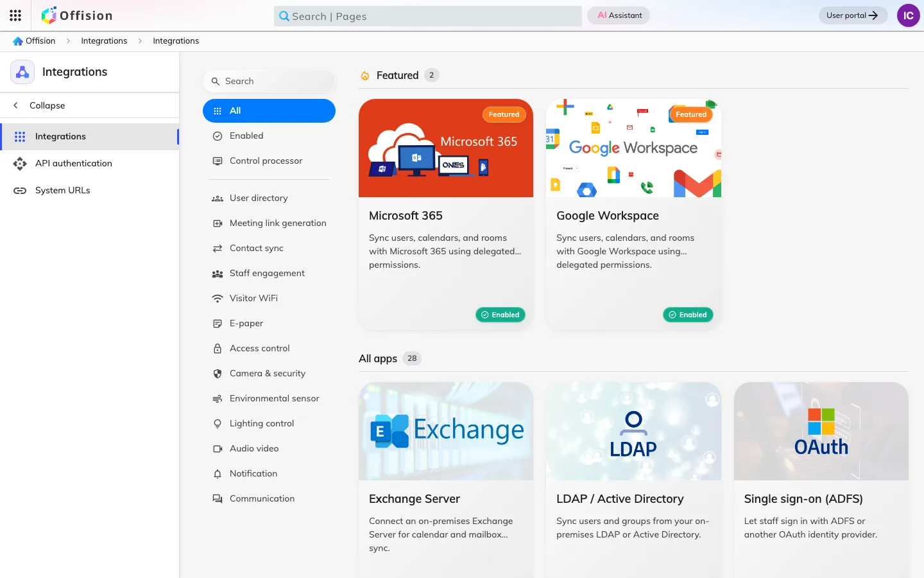Select the Control processor category
This screenshot has width=924, height=578.
point(269,161)
